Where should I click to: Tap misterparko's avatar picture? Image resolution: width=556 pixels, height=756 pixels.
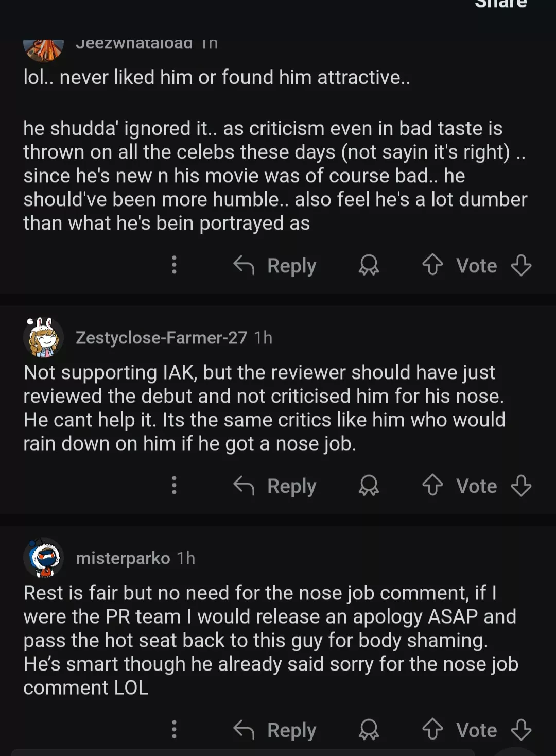[x=44, y=558]
